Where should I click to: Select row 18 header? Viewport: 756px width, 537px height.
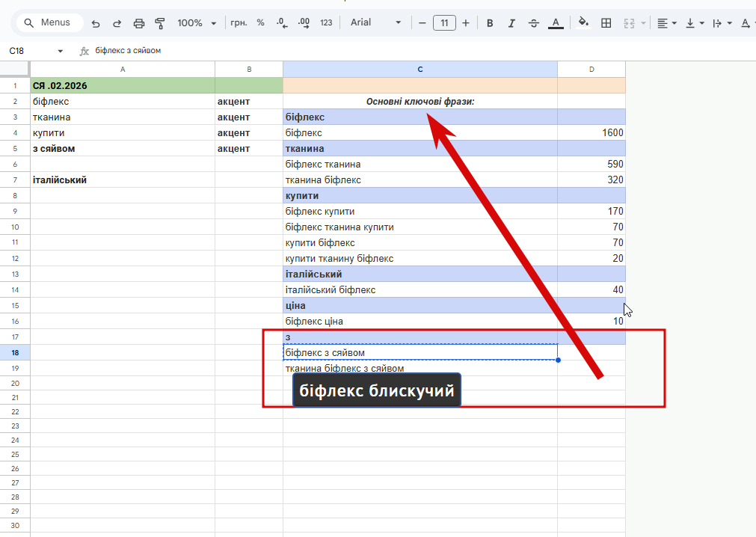[15, 352]
